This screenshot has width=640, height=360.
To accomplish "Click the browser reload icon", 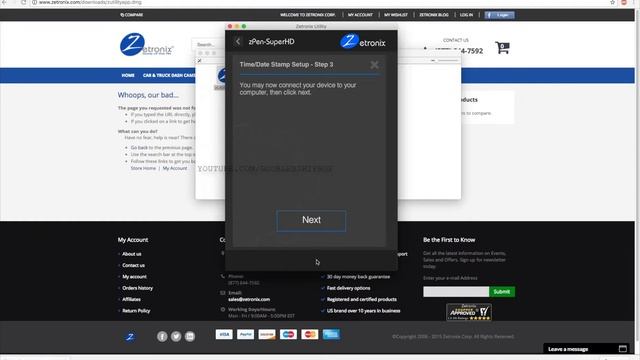I will [23, 2].
